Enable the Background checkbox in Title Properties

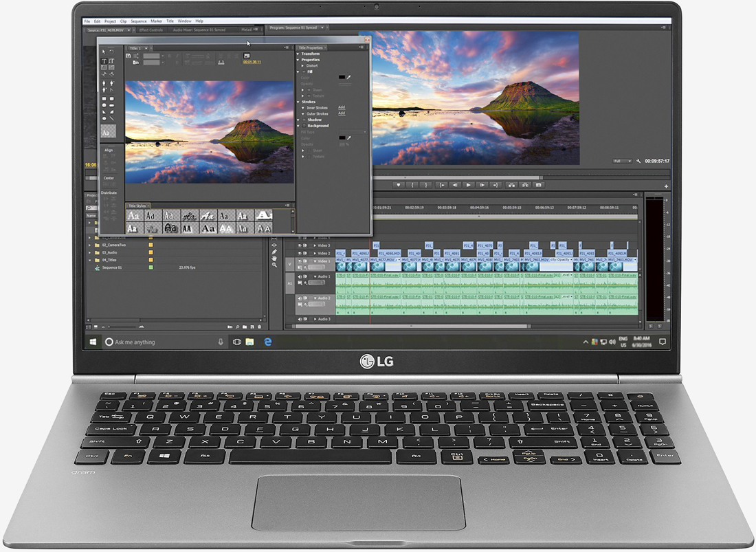[x=304, y=126]
